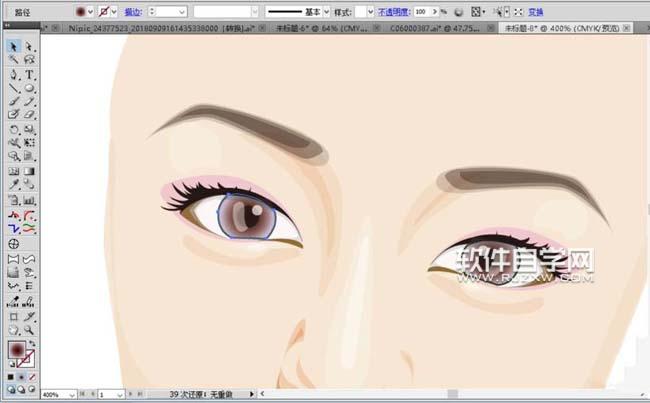650x403 pixels.
Task: Pick the Pen tool
Action: point(14,74)
